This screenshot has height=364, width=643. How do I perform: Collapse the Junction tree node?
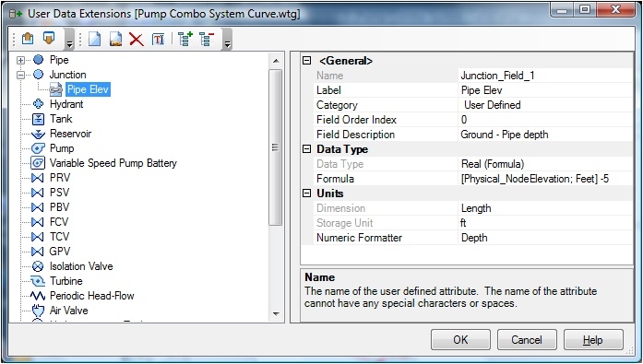pos(20,75)
